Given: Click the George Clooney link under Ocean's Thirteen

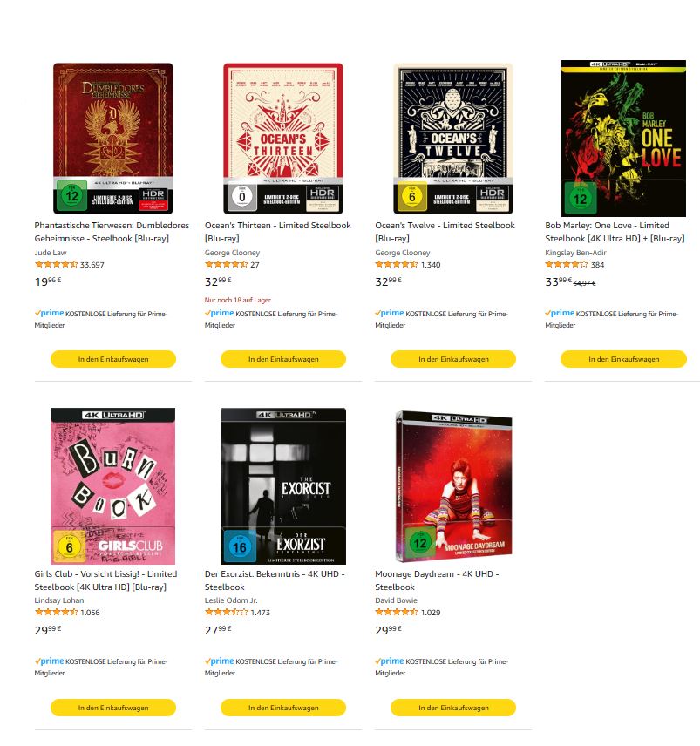Looking at the screenshot, I should point(232,253).
